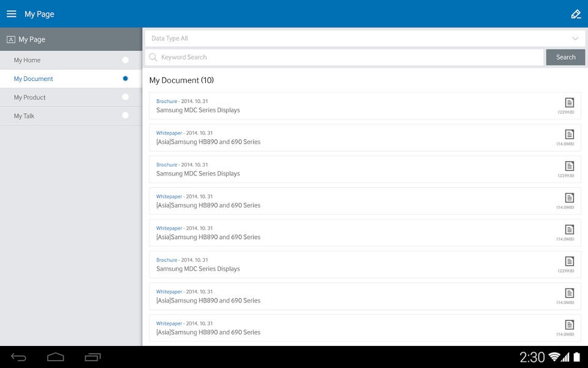Screen dimensions: 588x368
Task: Expand the Data Type All dropdown
Action: [x=365, y=38]
